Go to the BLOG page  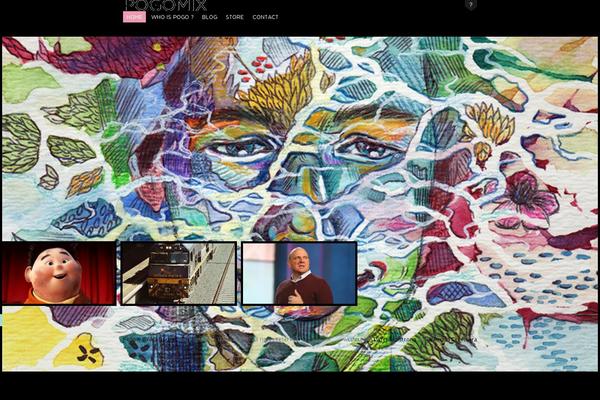(x=209, y=17)
